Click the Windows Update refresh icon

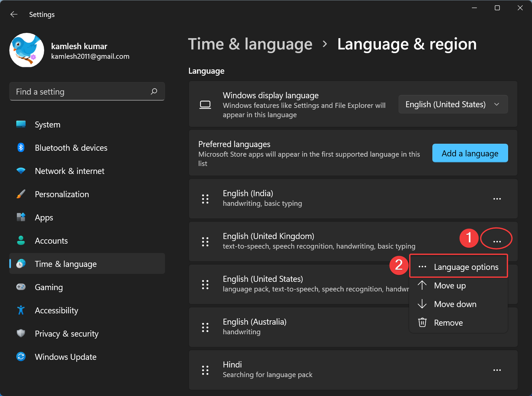21,356
